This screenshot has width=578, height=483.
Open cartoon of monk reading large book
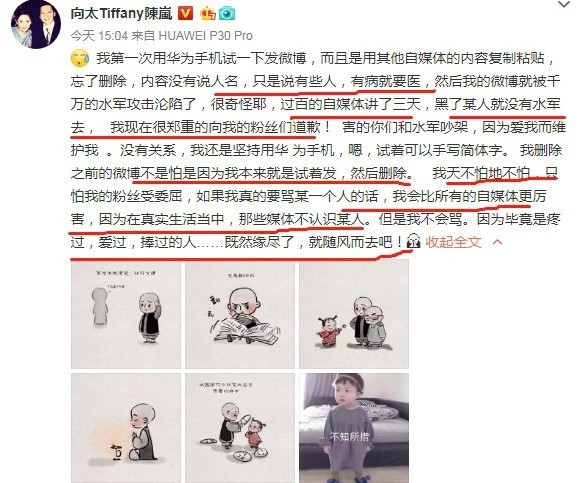point(240,315)
